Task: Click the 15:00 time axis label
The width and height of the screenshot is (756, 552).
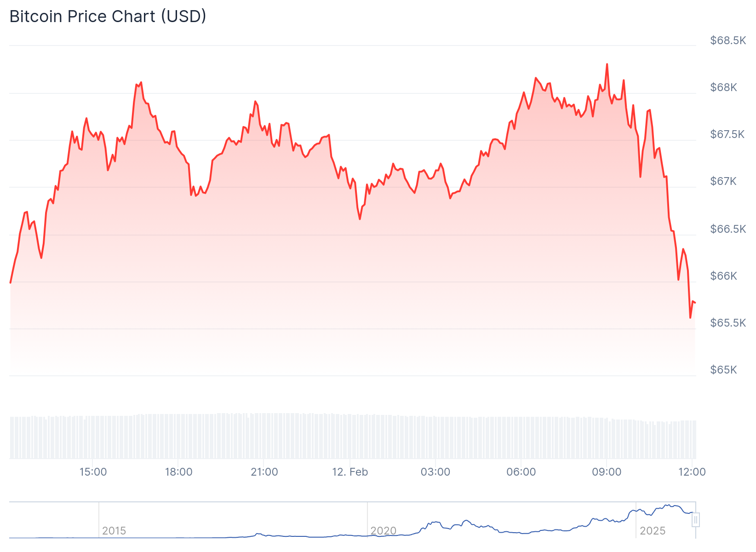Action: point(93,472)
